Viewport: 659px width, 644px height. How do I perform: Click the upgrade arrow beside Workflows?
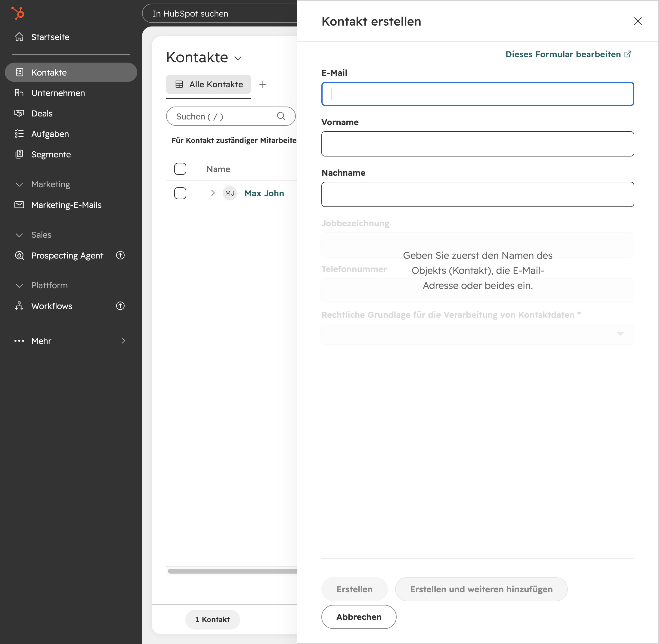coord(120,306)
